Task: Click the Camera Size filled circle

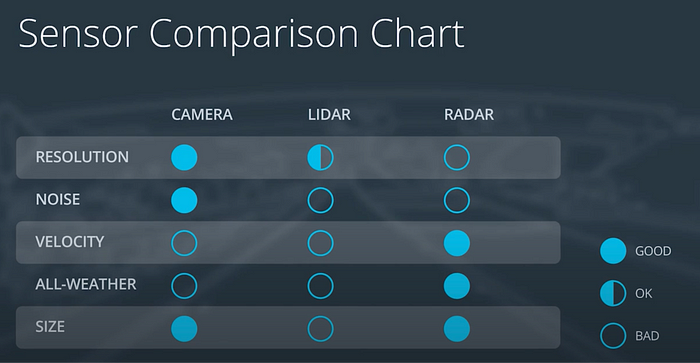Action: coord(184,329)
